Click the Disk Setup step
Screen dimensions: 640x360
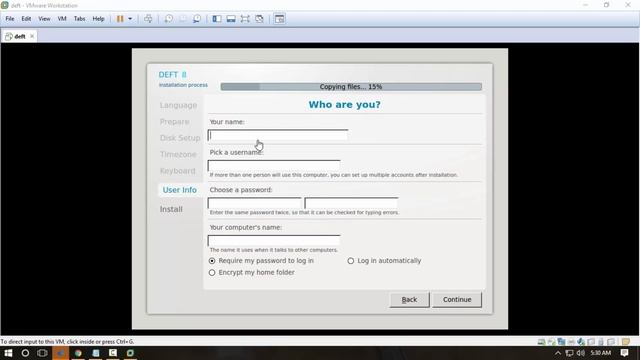point(180,138)
